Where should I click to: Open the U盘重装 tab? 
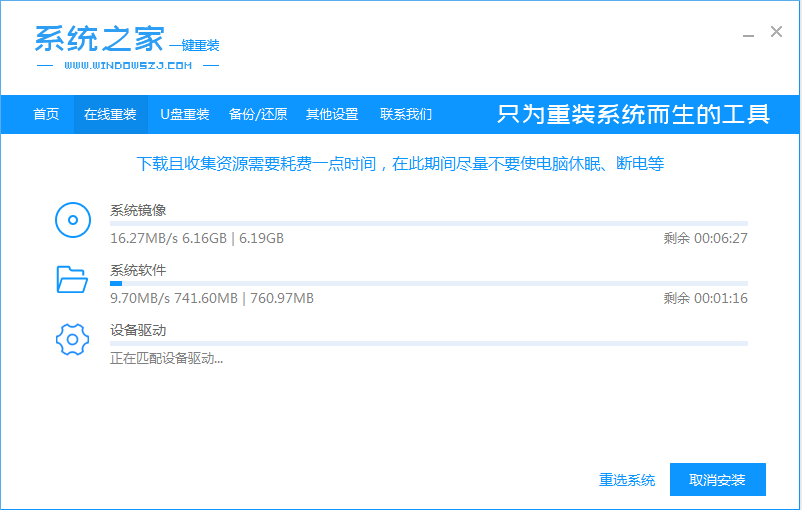tap(185, 114)
